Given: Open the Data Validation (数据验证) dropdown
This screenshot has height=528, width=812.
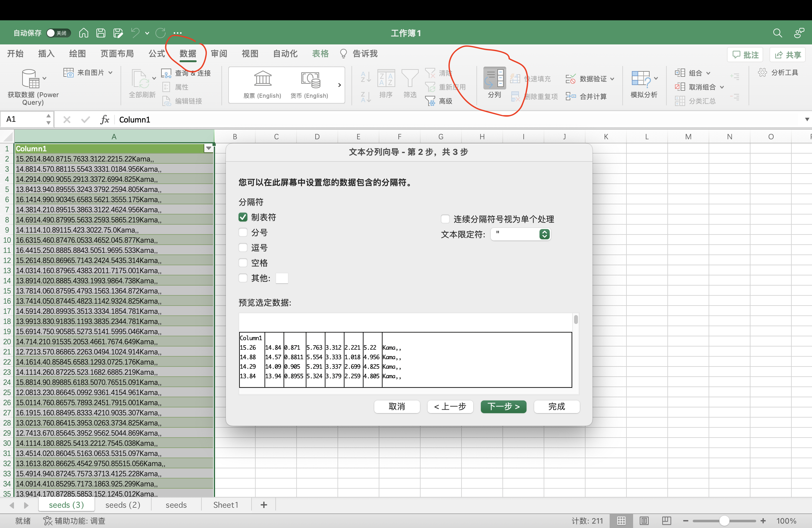Looking at the screenshot, I should 612,79.
